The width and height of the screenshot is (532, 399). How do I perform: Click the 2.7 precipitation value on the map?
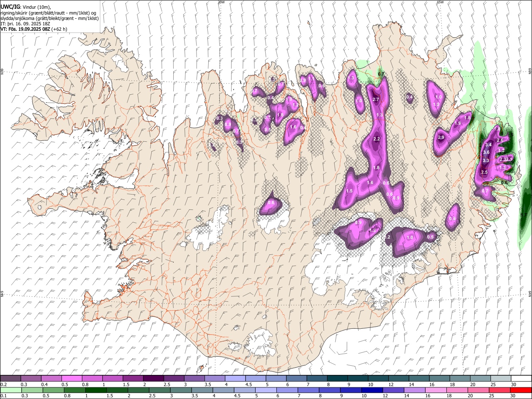click(x=376, y=99)
